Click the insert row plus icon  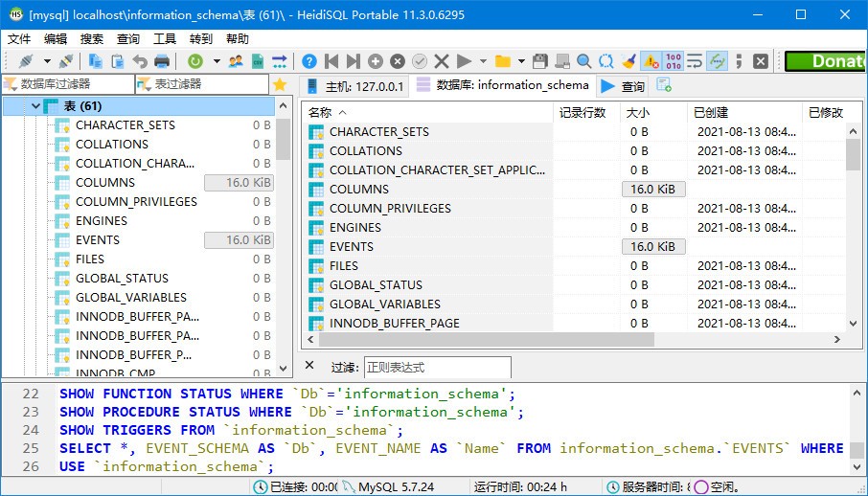(x=376, y=61)
